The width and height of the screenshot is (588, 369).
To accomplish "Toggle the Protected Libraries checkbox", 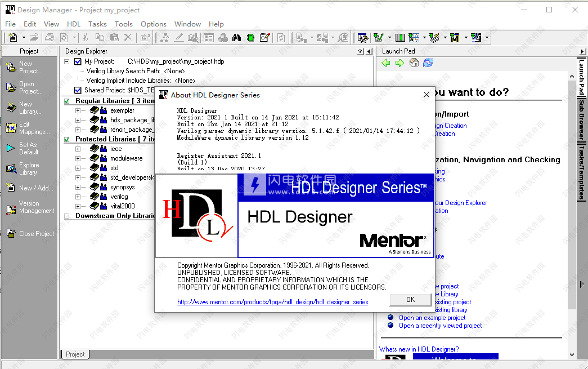I will pos(67,139).
